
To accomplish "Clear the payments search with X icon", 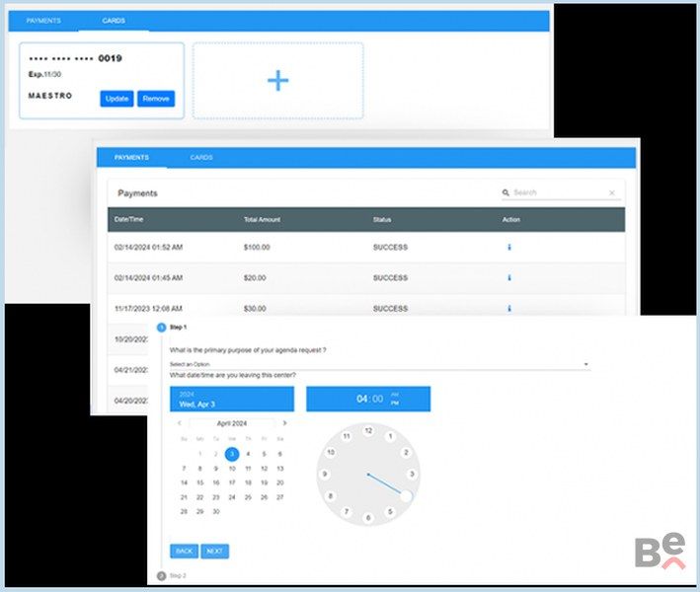I will (611, 193).
